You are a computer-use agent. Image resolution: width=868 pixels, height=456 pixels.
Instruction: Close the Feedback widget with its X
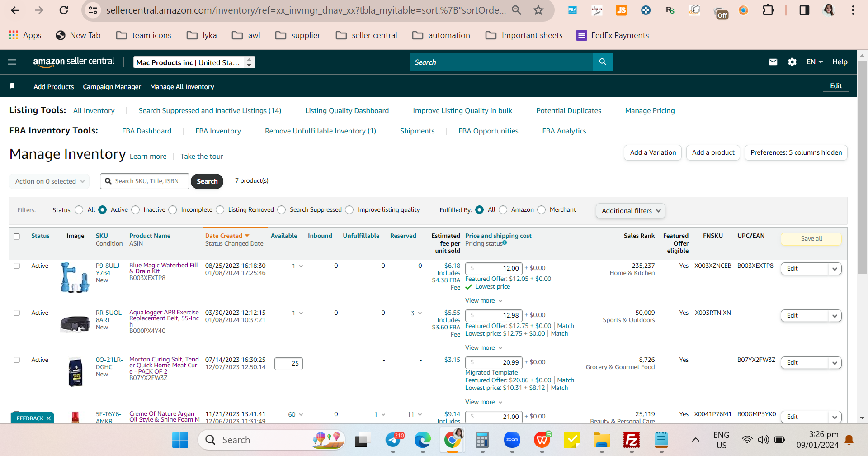point(48,418)
